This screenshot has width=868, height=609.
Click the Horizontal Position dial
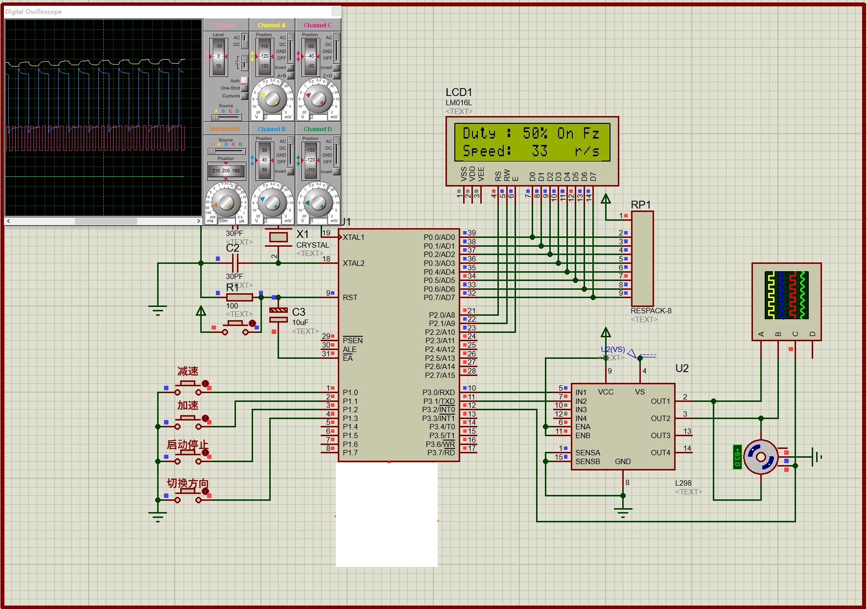point(226,171)
